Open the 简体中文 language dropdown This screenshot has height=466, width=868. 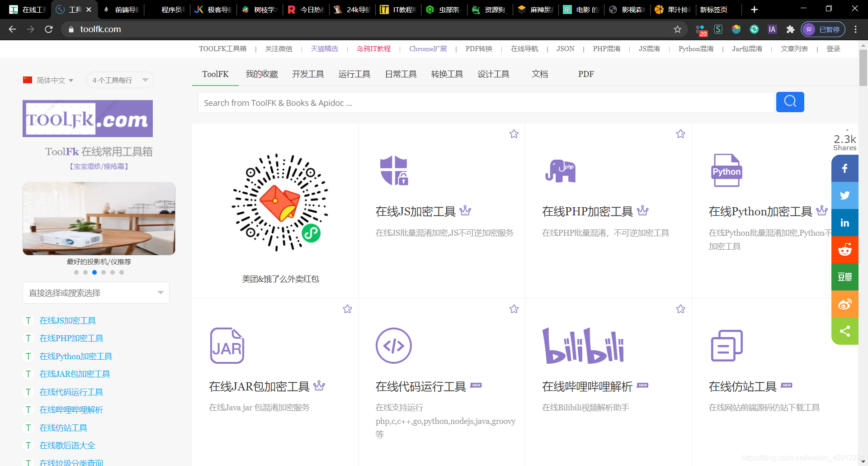coord(48,80)
